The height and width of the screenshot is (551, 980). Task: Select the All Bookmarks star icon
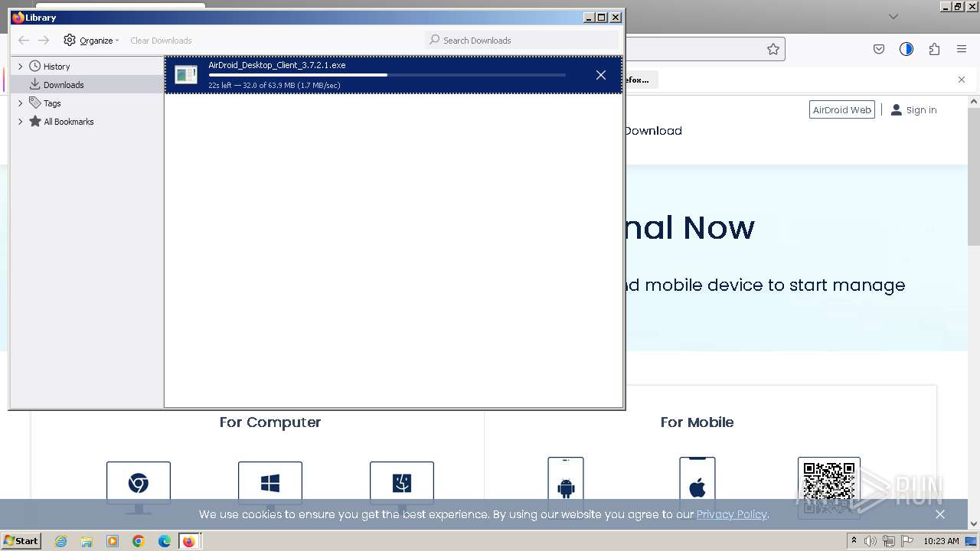pos(34,121)
